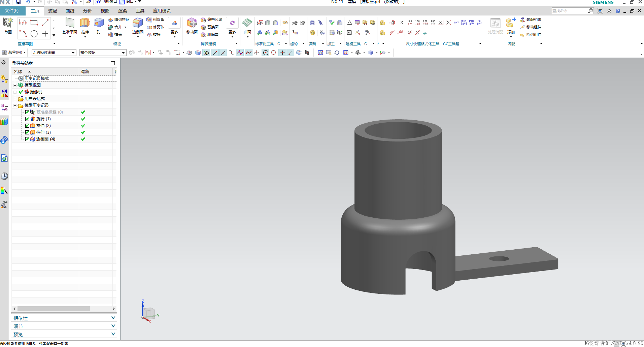Click the 倒斜角 chamfer tool

click(156, 20)
